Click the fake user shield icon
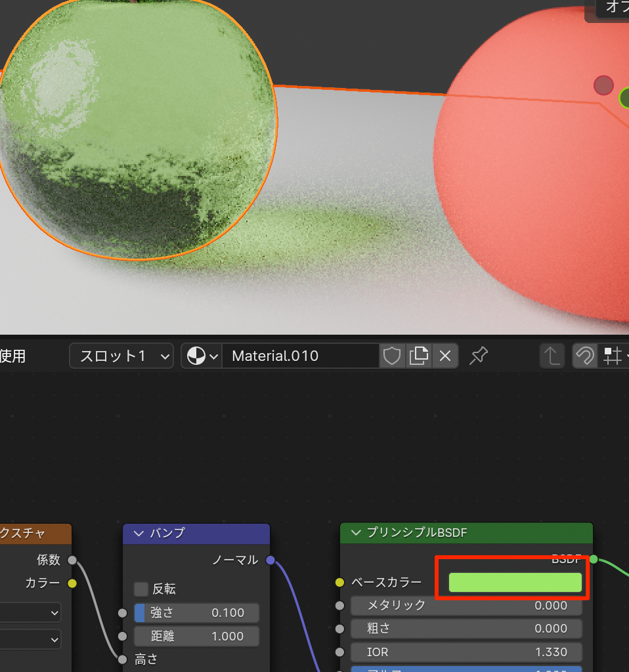This screenshot has width=629, height=672. pos(392,356)
